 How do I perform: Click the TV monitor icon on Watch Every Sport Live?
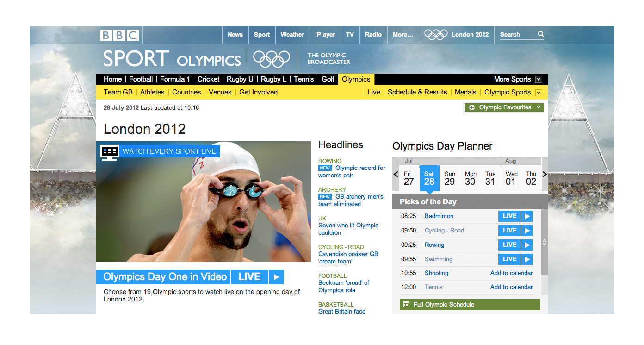pos(109,152)
